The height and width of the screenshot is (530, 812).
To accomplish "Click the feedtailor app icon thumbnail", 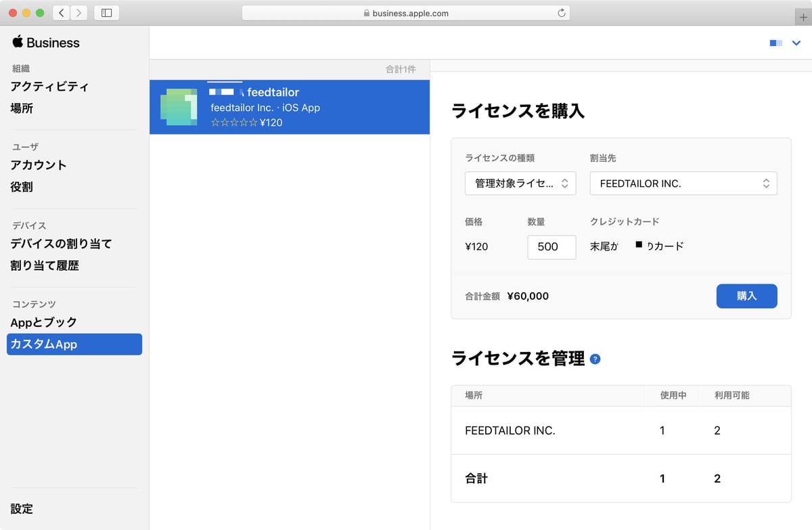I will 179,107.
